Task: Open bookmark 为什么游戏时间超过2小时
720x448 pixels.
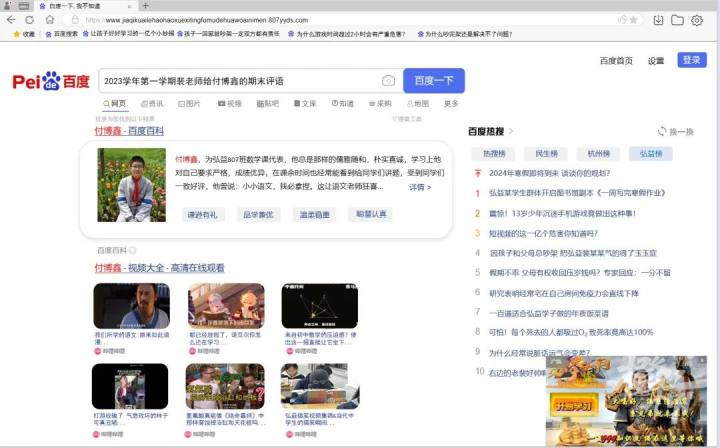Action: tap(347, 34)
